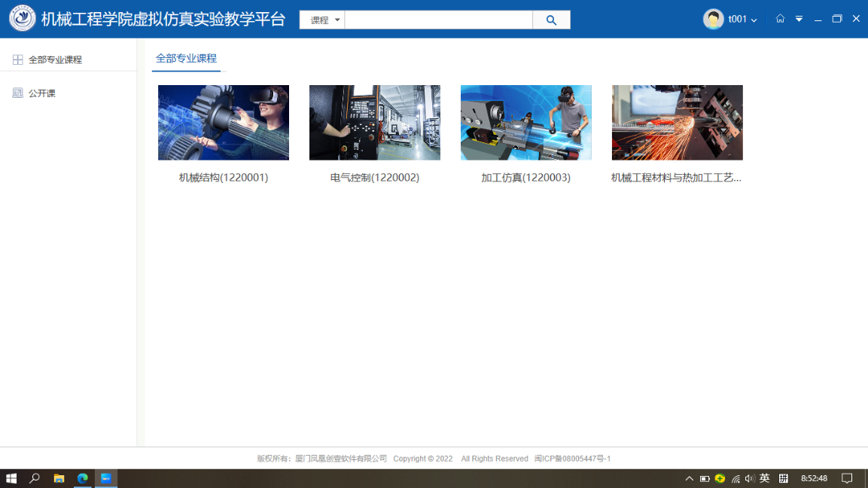Click the green security tray icon

720,478
